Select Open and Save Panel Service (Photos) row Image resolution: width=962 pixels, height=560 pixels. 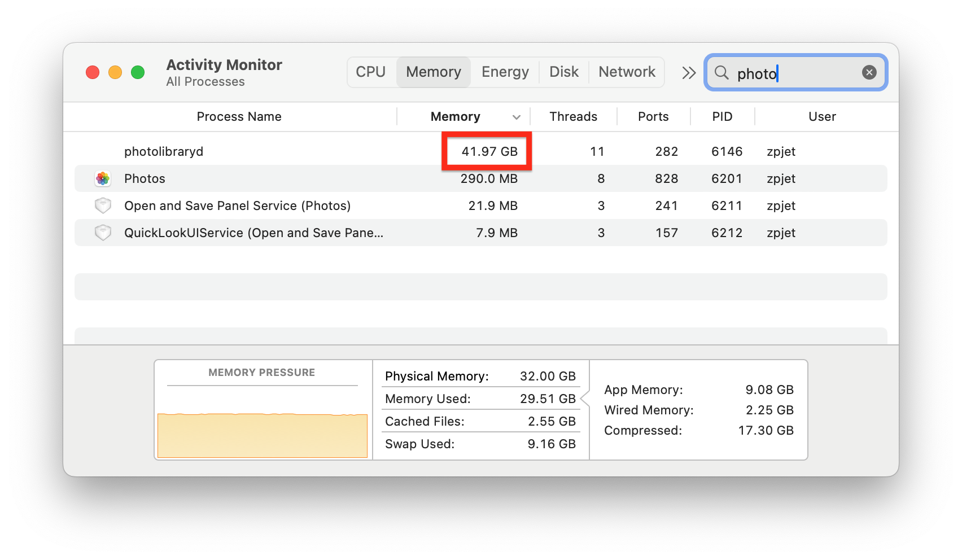[x=481, y=205]
